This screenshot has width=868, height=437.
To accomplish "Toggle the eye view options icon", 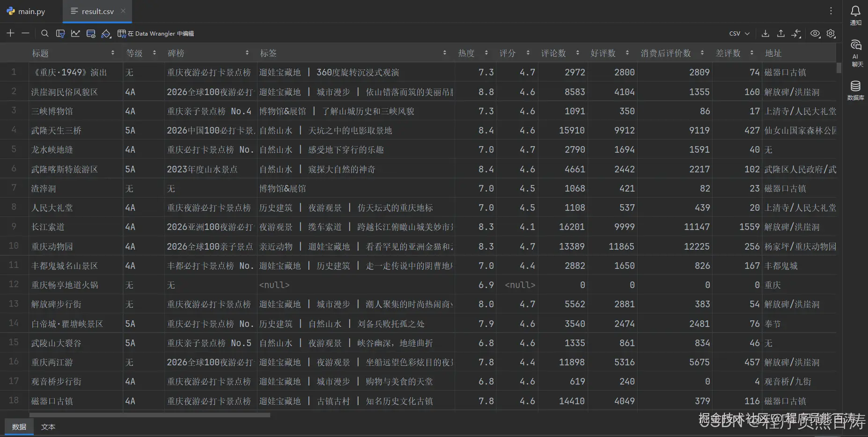I will [x=816, y=33].
